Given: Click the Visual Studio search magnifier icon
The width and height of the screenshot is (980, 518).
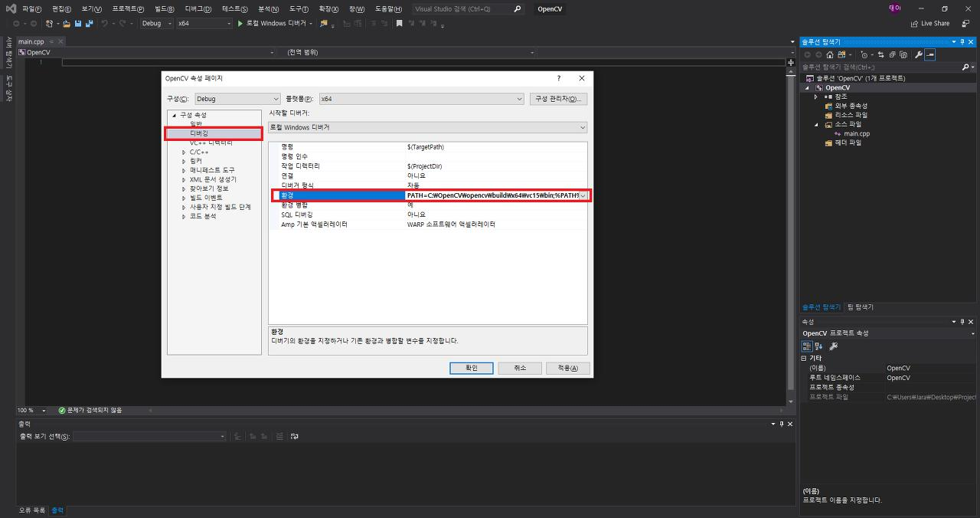Looking at the screenshot, I should (518, 9).
